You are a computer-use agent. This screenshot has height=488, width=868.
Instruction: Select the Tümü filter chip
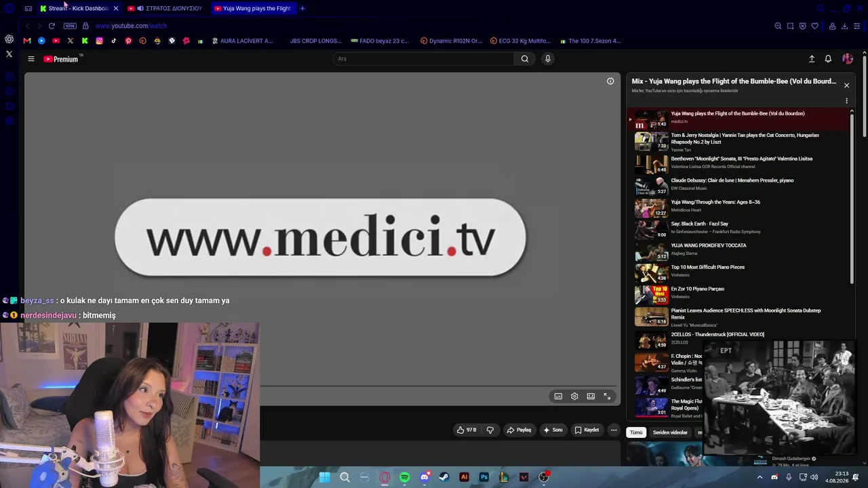click(636, 432)
